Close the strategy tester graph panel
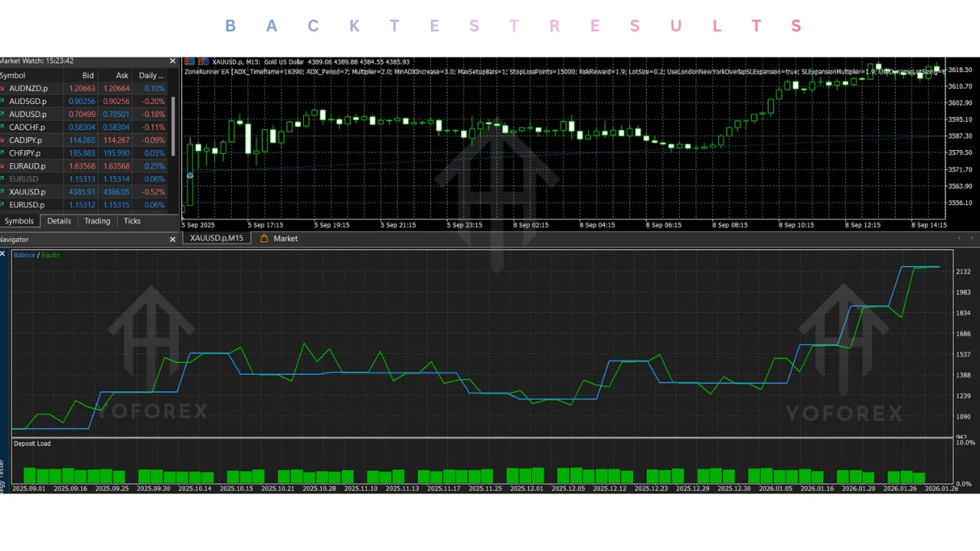Viewport: 980px width, 551px height. [x=2, y=253]
